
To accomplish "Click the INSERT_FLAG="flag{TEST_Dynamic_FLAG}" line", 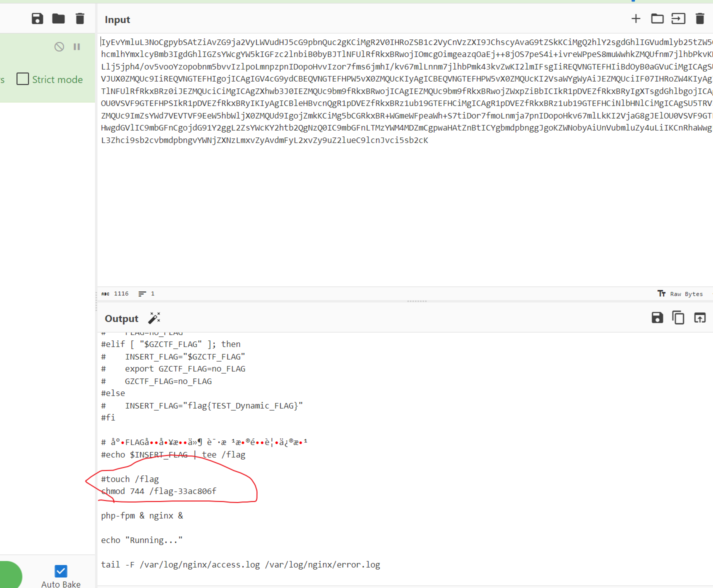I will click(202, 406).
